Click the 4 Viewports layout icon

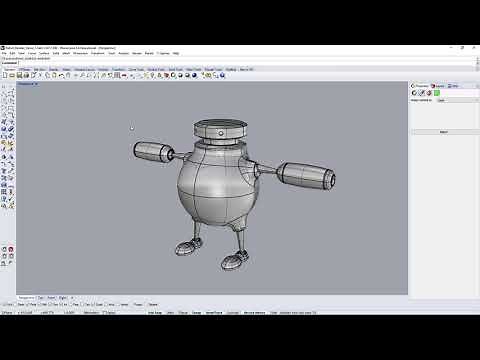pyautogui.click(x=117, y=76)
